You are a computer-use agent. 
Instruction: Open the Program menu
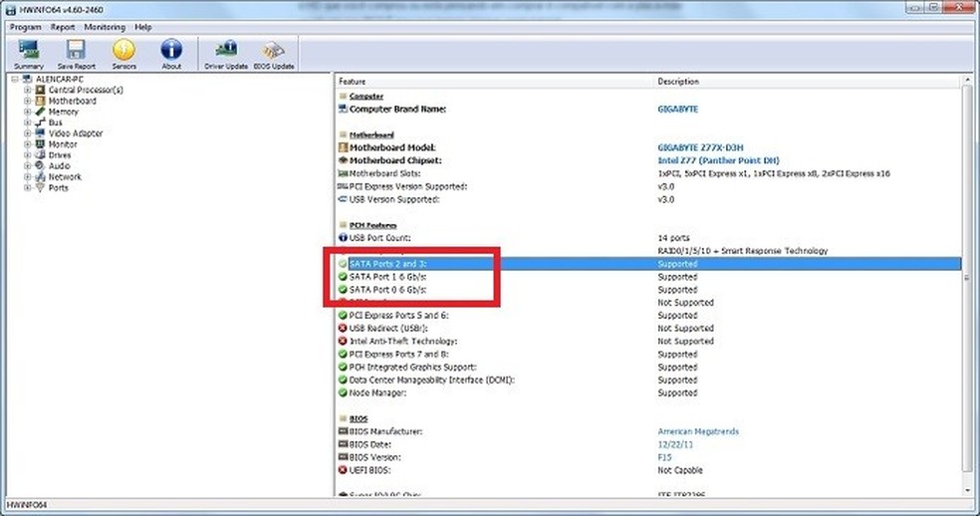click(26, 28)
